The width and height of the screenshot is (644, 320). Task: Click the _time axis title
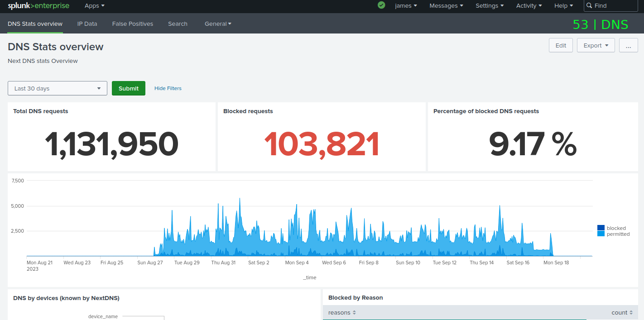click(x=310, y=277)
